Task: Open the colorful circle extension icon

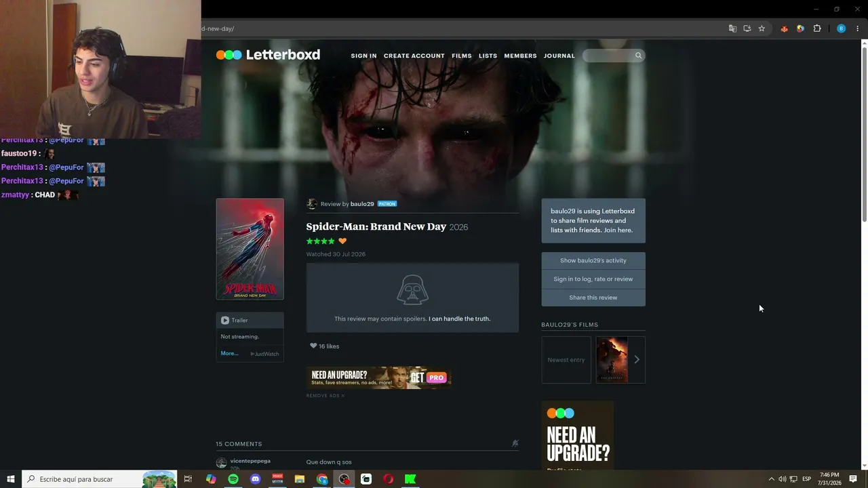Action: [x=801, y=28]
